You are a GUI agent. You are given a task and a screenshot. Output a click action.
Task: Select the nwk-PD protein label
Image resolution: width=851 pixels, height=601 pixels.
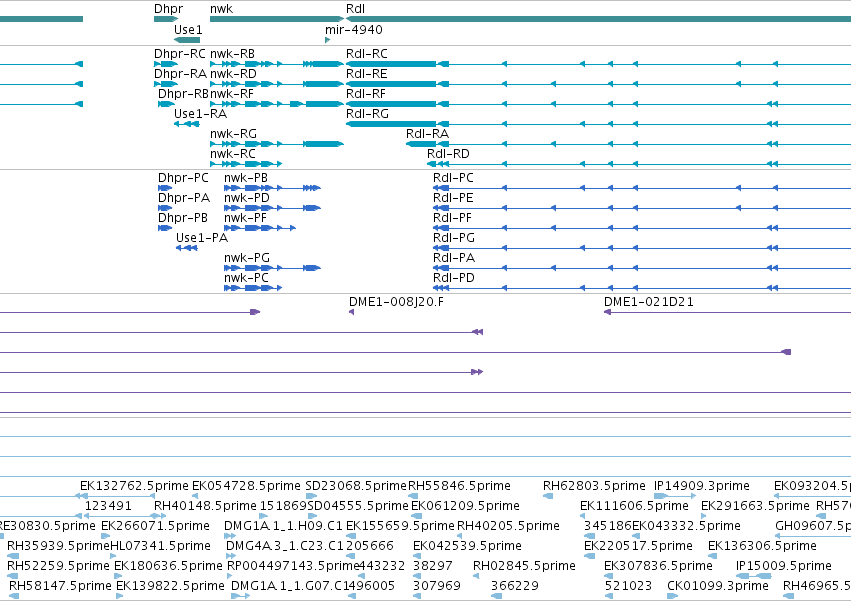(x=247, y=198)
